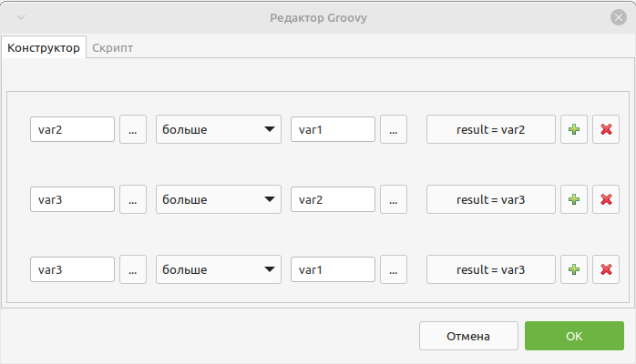Open 'result = var2' action button
Image resolution: width=636 pixels, height=364 pixels.
coord(491,129)
